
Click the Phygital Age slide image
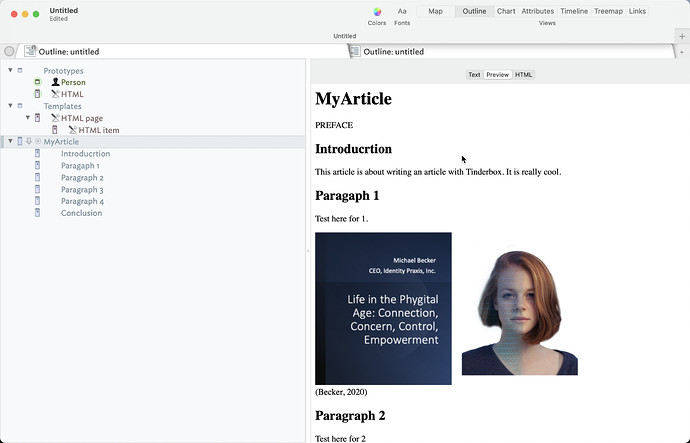click(x=383, y=308)
